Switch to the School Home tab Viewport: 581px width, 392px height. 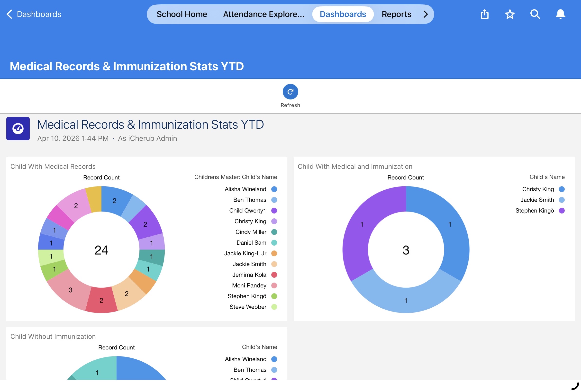pyautogui.click(x=182, y=14)
